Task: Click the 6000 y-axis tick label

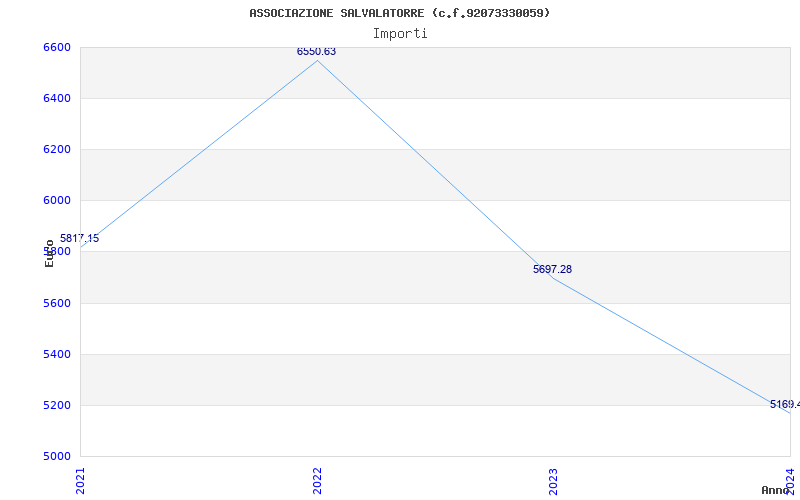Action: point(57,201)
